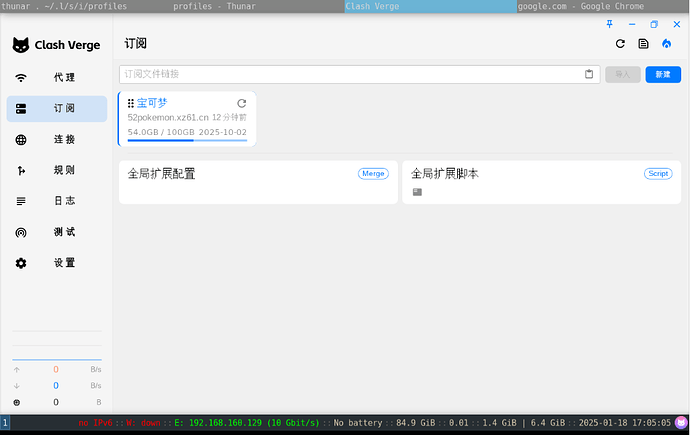This screenshot has height=435, width=690.
Task: Open the 全局扩展配置 card
Action: (258, 182)
